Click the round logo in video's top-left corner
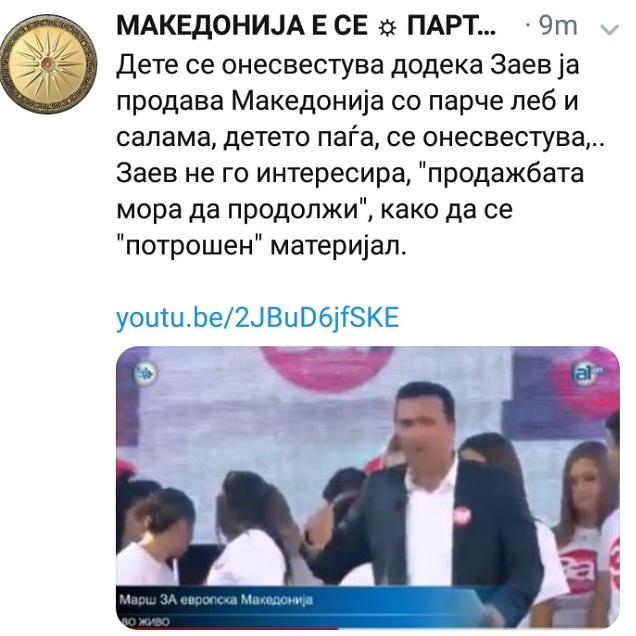The image size is (636, 636). pyautogui.click(x=146, y=372)
